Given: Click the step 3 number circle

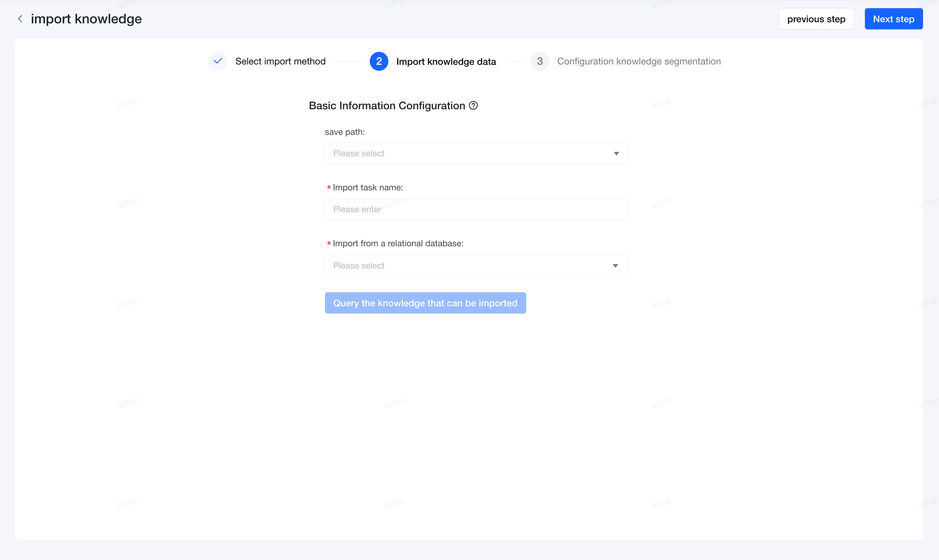Looking at the screenshot, I should 540,61.
